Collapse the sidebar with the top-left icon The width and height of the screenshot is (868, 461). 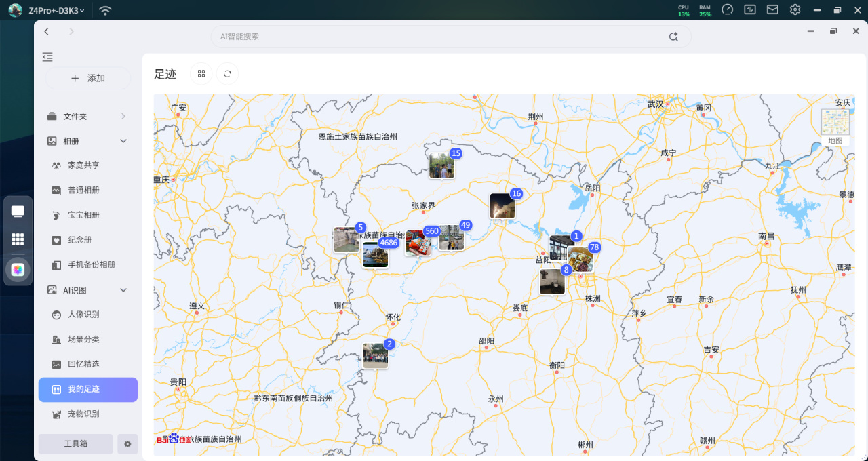47,57
